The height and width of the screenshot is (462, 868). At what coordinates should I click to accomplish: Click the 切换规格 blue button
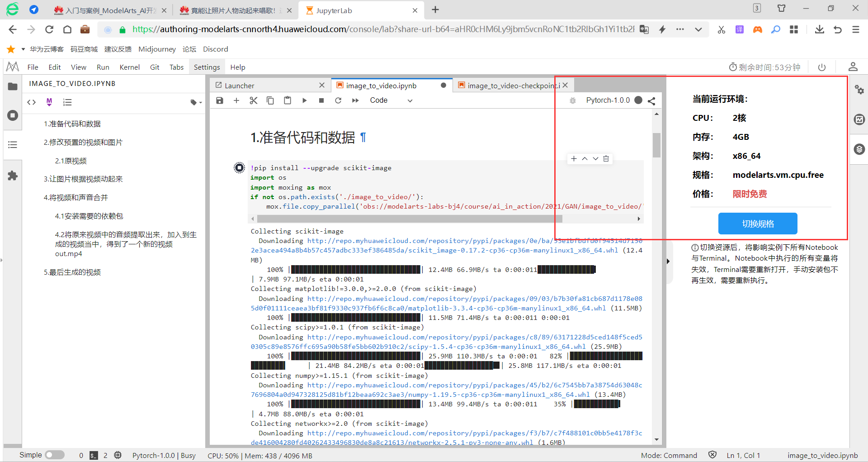758,224
